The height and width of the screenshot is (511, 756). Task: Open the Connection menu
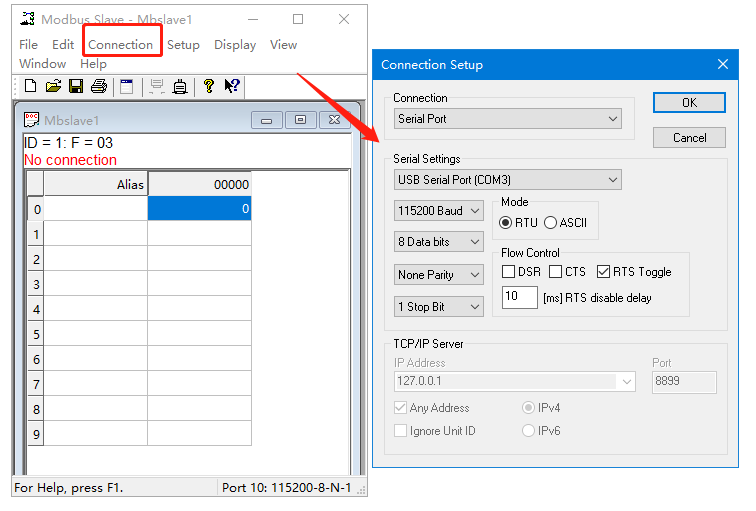120,44
